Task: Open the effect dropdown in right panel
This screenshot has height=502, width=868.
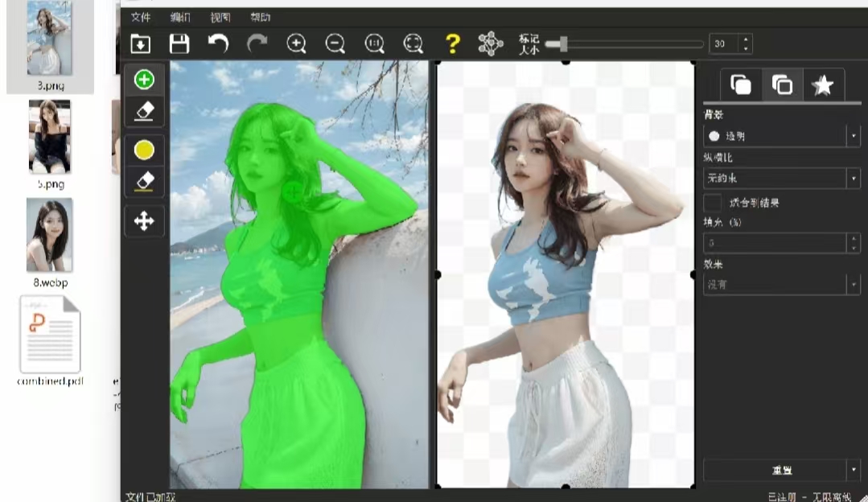Action: coord(782,285)
